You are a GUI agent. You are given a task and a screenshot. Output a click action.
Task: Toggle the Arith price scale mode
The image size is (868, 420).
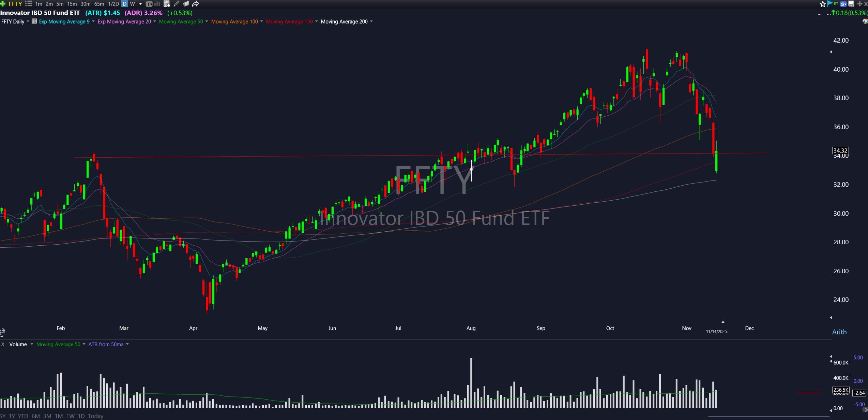pyautogui.click(x=839, y=332)
